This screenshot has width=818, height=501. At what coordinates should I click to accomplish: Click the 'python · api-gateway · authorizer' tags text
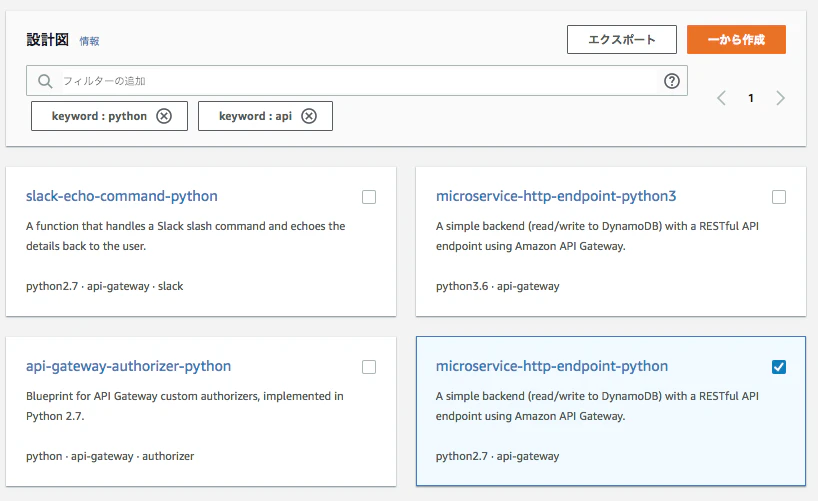[110, 456]
